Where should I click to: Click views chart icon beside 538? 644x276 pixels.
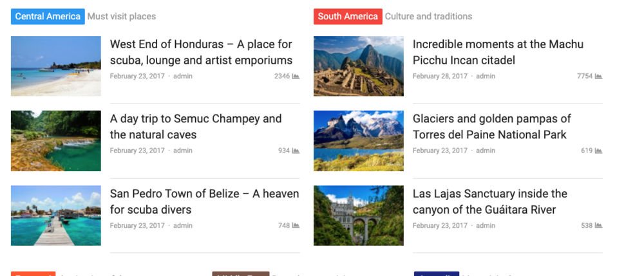(x=598, y=226)
